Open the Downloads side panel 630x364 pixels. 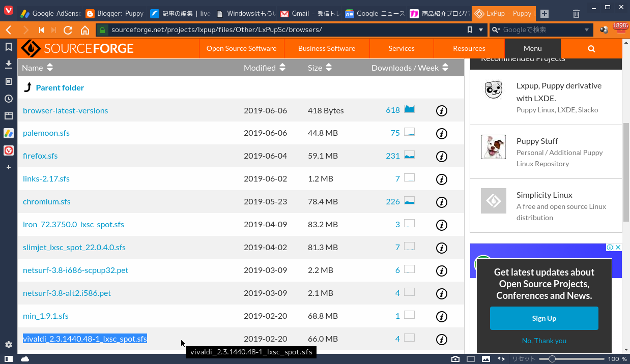(9, 65)
